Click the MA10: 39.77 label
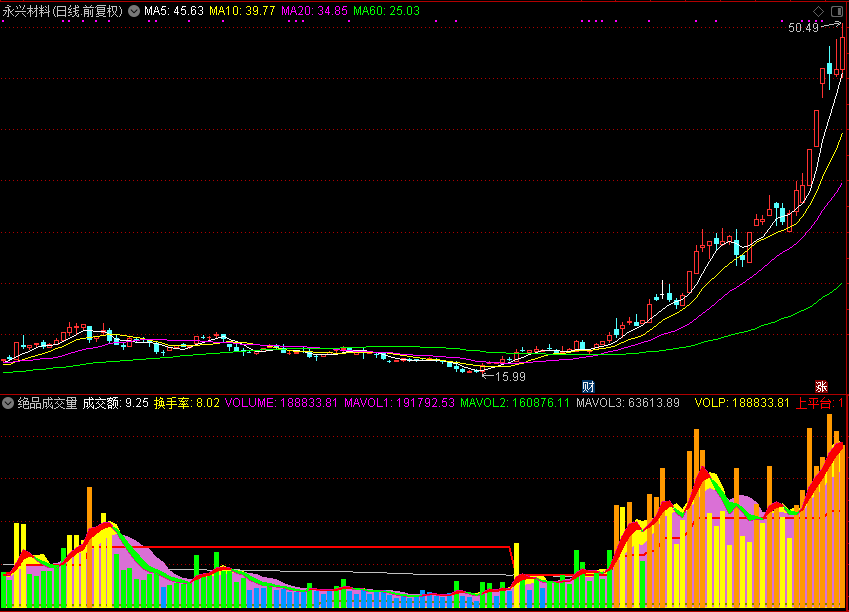The image size is (849, 612). click(x=242, y=11)
